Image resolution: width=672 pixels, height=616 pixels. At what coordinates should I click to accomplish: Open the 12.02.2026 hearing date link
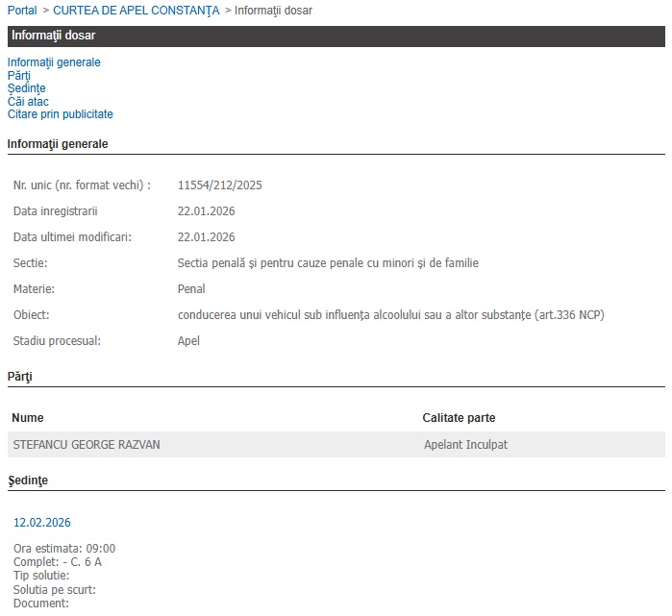41,523
